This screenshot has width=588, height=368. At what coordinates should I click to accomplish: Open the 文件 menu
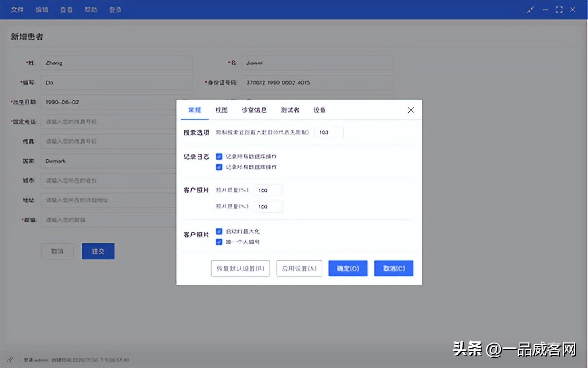tap(17, 10)
